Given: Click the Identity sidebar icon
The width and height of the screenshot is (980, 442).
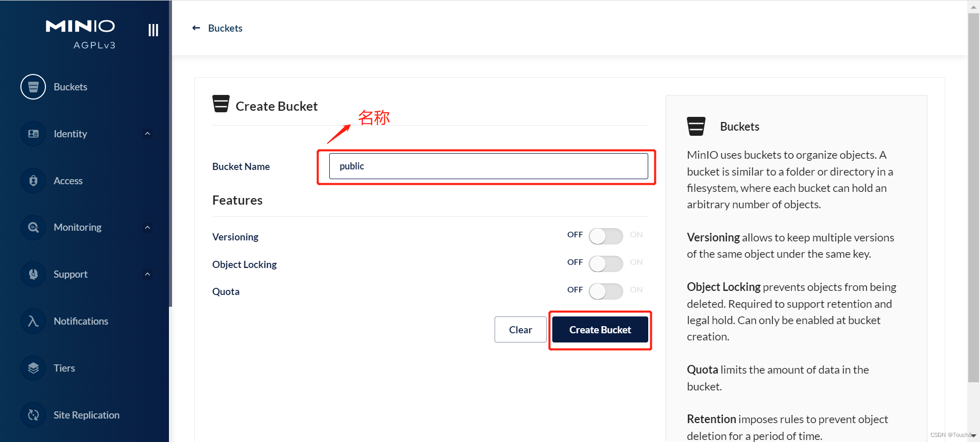Looking at the screenshot, I should (x=33, y=134).
